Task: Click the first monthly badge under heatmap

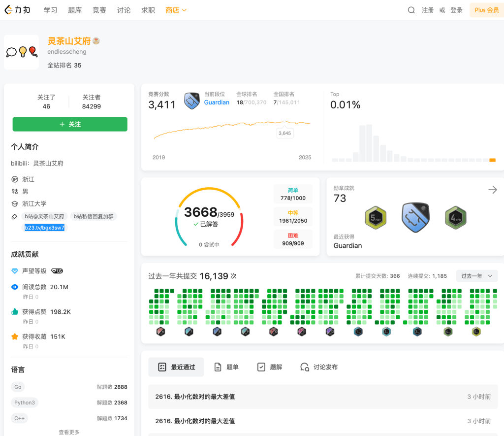Action: click(x=160, y=332)
